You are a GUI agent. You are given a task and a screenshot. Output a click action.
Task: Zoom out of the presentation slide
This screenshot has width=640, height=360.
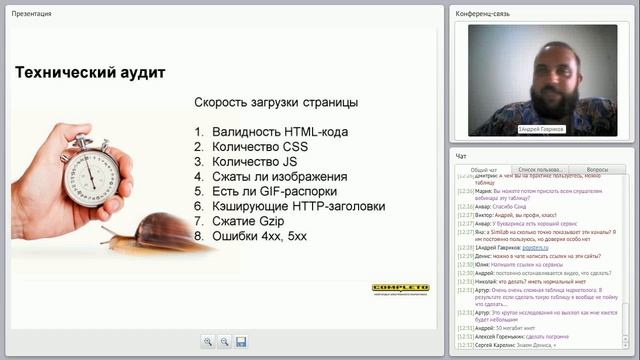pyautogui.click(x=224, y=342)
